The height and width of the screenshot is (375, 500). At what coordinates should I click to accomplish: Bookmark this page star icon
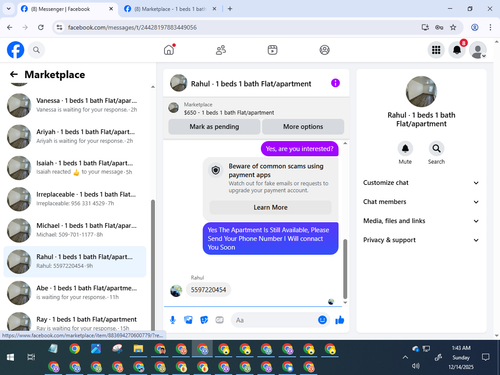coord(453,27)
